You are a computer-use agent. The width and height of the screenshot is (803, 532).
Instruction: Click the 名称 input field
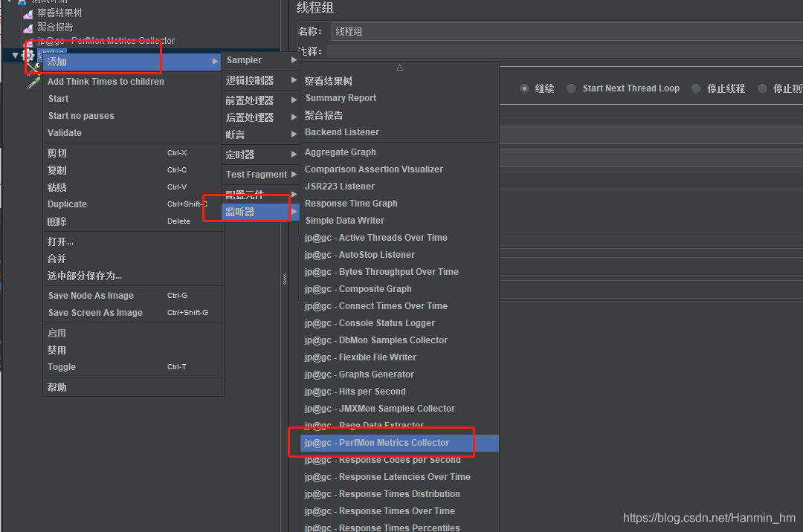567,32
